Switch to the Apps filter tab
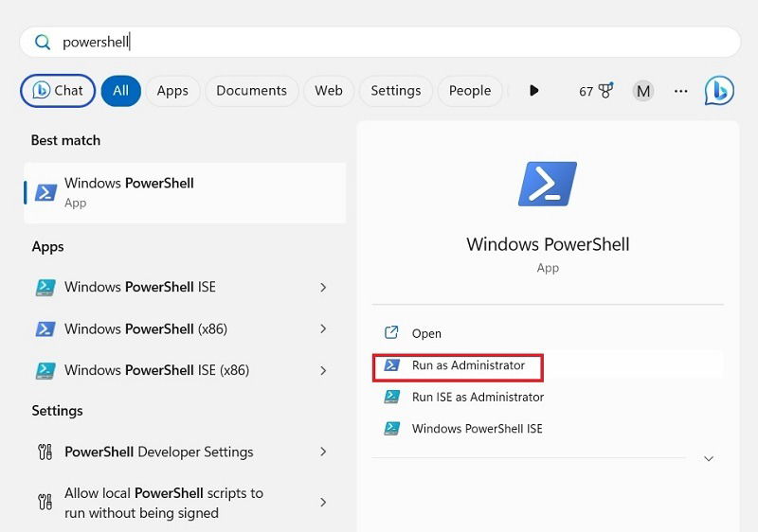 click(x=172, y=91)
